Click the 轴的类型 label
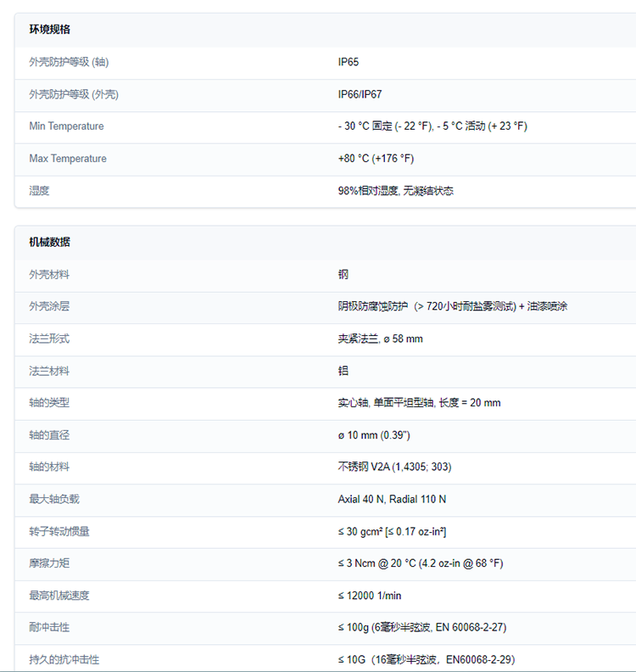The image size is (636, 672). (49, 402)
